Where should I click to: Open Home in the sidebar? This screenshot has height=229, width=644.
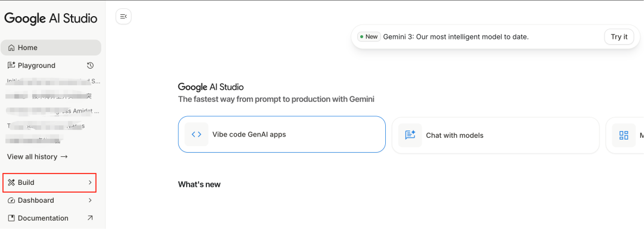tap(51, 48)
